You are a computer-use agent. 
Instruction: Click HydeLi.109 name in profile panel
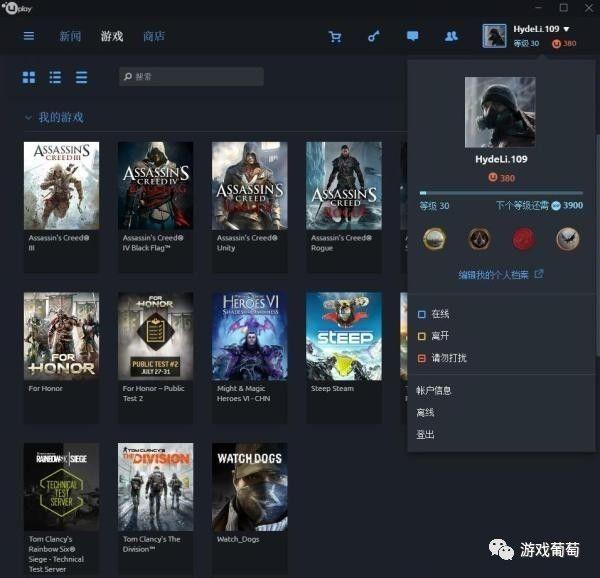coord(501,160)
